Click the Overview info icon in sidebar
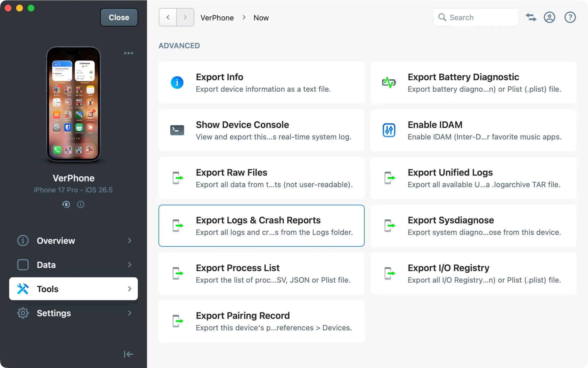Viewport: 588px width, 368px height. (23, 241)
